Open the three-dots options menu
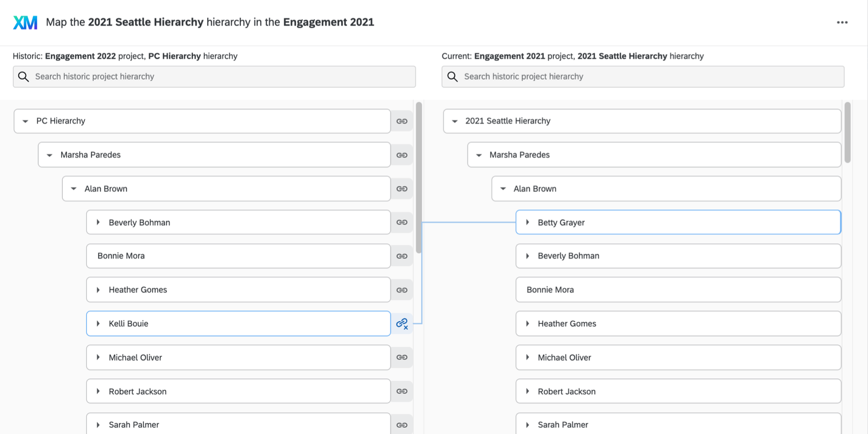The image size is (868, 434). 842,22
